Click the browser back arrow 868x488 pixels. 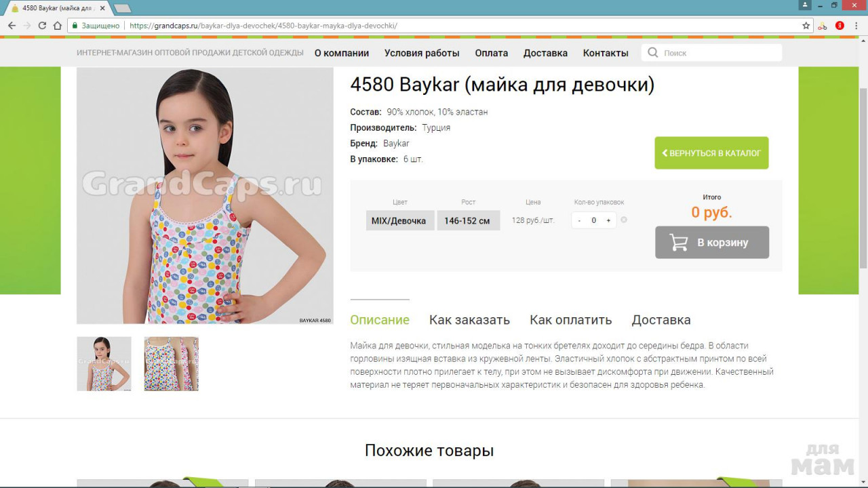pyautogui.click(x=12, y=26)
